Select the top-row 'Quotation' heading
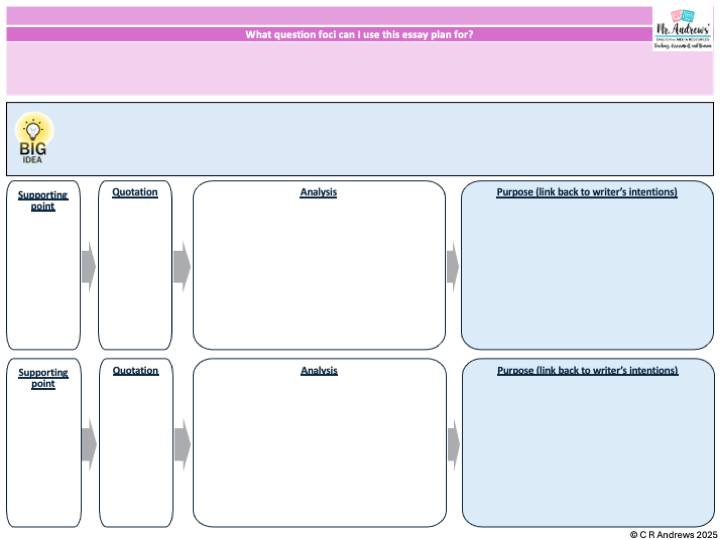Screen dimensions: 720x540 [135, 192]
